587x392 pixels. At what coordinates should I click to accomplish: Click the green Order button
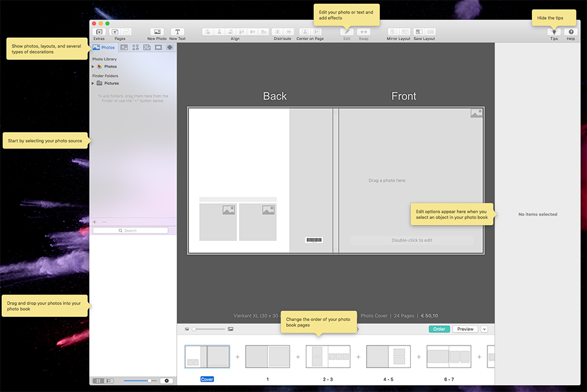pyautogui.click(x=439, y=329)
